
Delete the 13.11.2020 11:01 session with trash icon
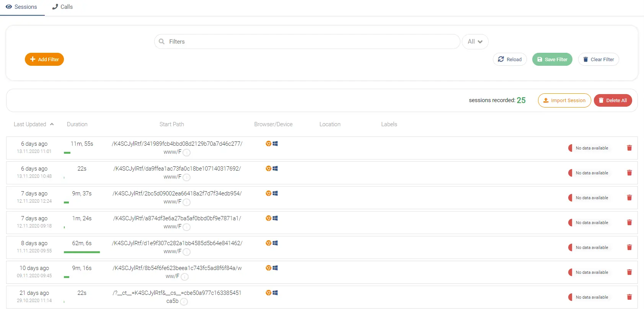[629, 148]
